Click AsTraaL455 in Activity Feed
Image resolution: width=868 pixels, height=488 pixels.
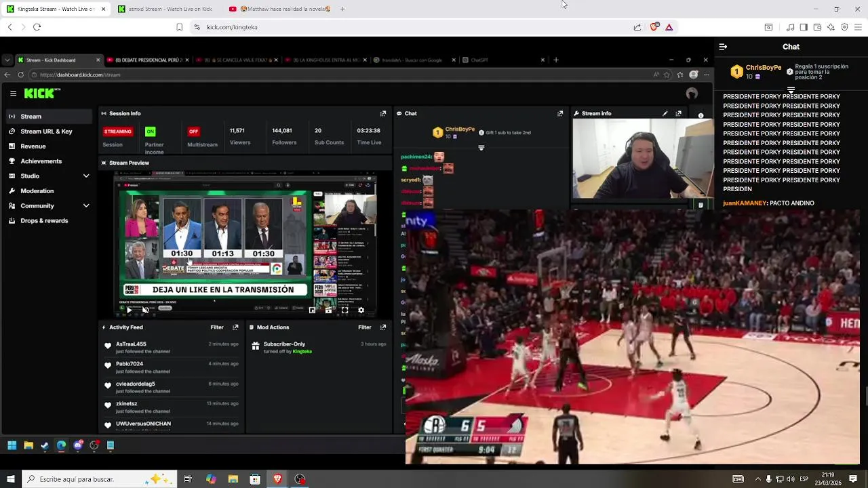click(x=131, y=344)
